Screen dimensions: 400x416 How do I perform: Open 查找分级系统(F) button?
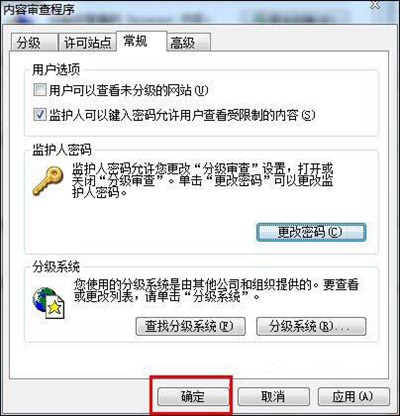(x=190, y=326)
